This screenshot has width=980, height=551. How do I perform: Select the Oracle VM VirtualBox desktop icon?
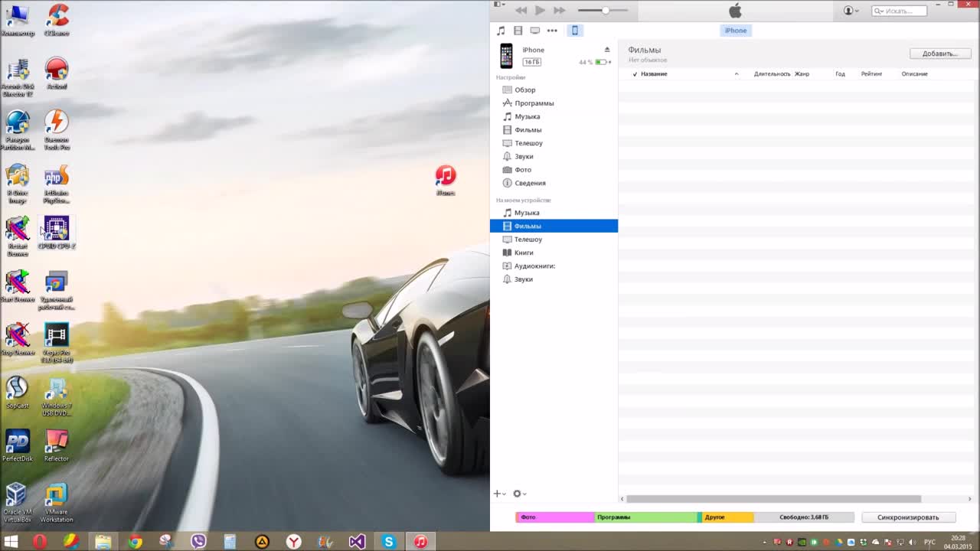pyautogui.click(x=17, y=503)
